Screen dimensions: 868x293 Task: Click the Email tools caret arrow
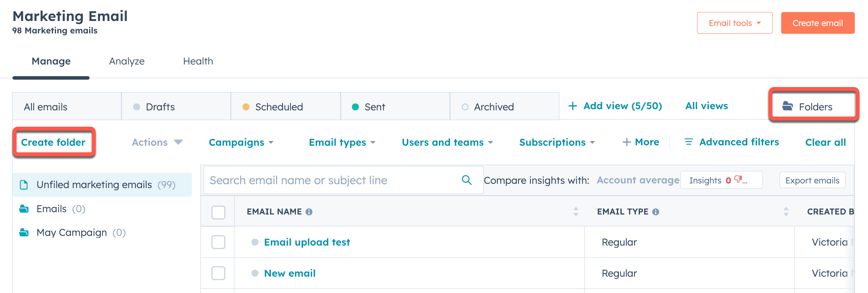(x=759, y=23)
